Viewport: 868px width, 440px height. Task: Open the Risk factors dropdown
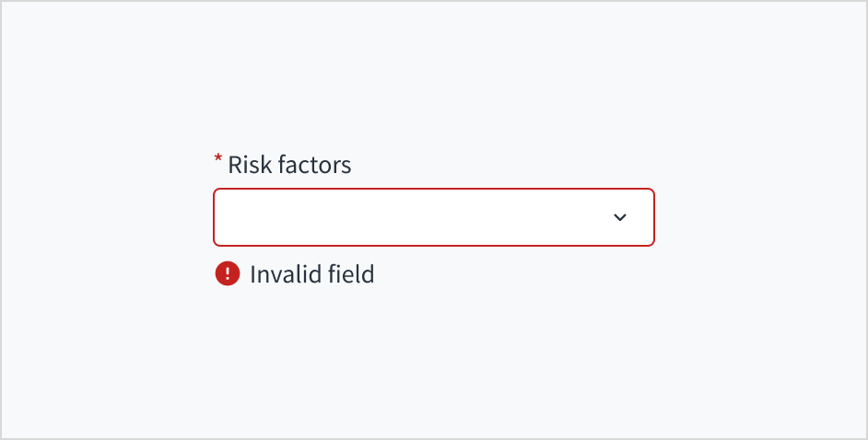tap(433, 217)
